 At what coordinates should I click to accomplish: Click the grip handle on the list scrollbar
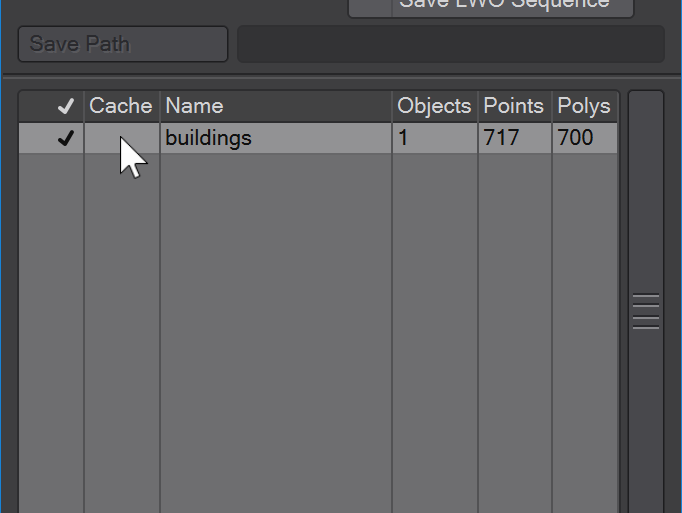point(645,312)
